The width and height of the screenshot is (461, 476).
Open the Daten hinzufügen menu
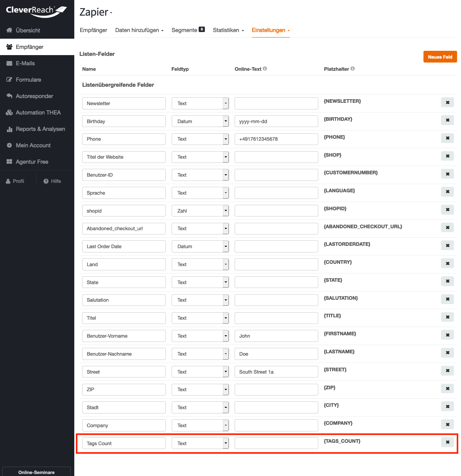tap(139, 30)
